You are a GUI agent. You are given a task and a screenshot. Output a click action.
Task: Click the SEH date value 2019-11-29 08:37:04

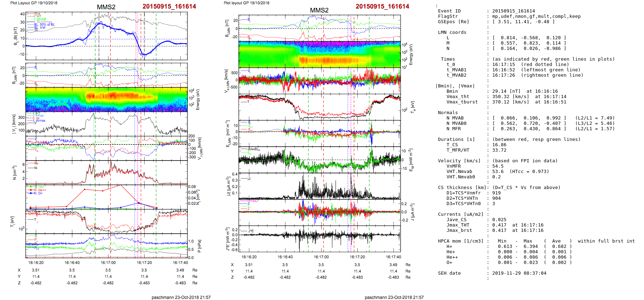click(x=519, y=273)
